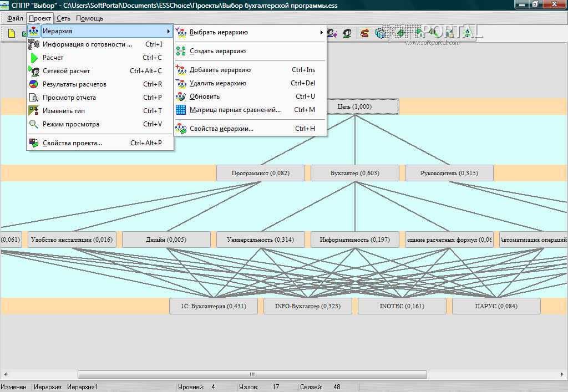Open the Сеть menu
This screenshot has width=568, height=392.
63,18
